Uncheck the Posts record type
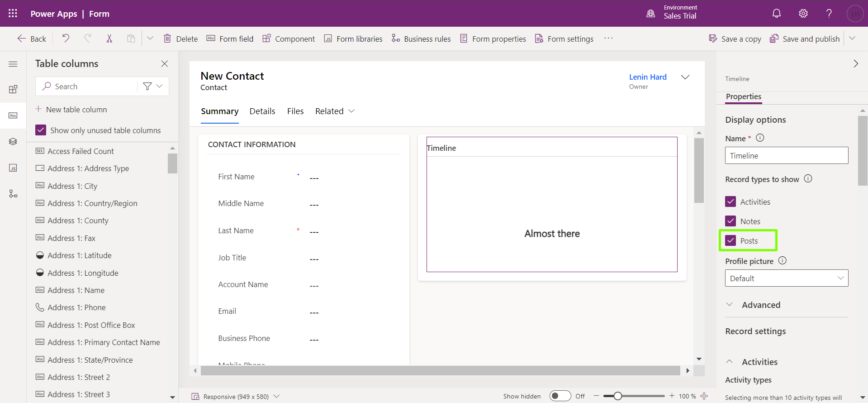This screenshot has height=403, width=868. (730, 240)
